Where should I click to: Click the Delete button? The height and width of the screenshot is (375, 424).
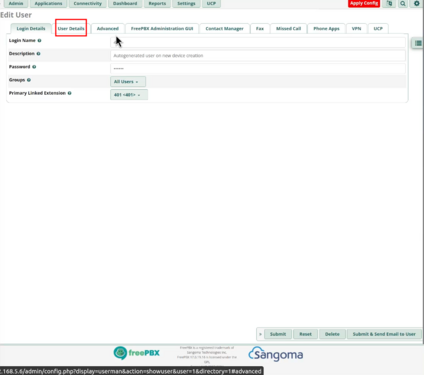[x=332, y=334]
